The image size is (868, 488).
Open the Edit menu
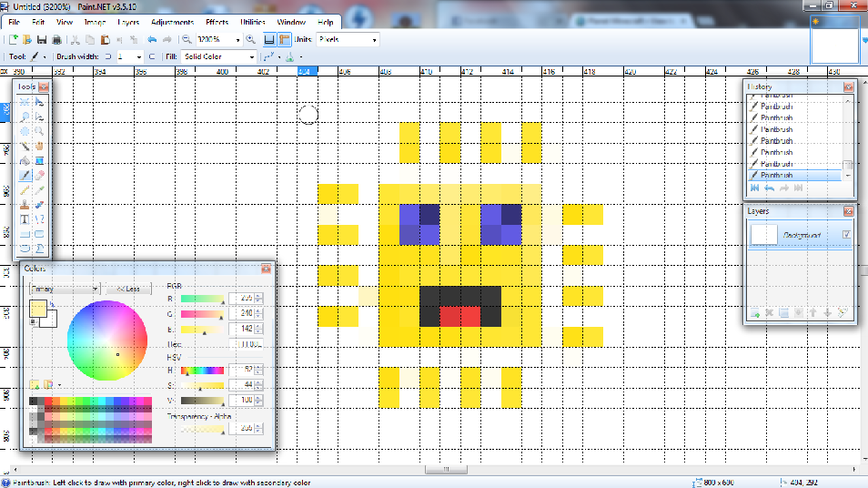pos(38,22)
